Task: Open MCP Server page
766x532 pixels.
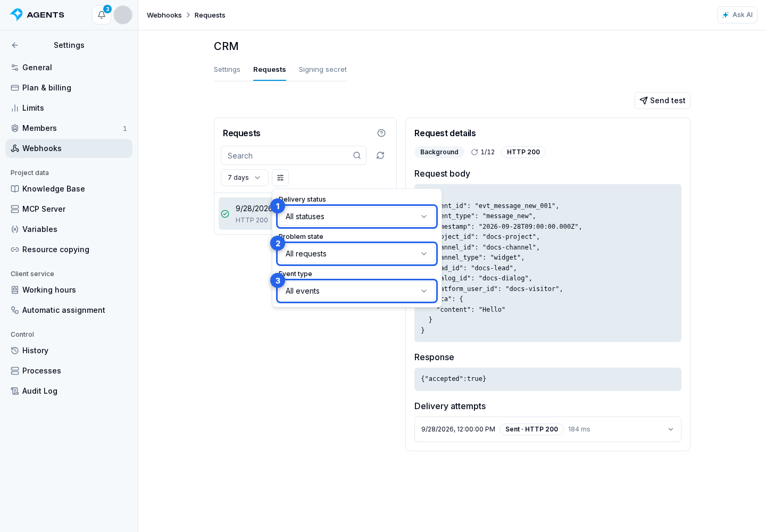Action: click(69, 209)
